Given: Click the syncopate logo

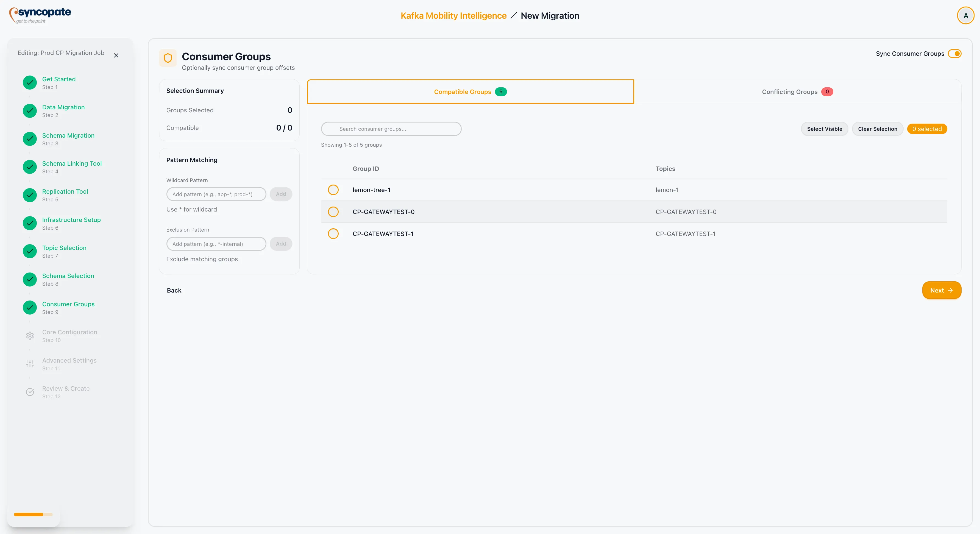Looking at the screenshot, I should coord(40,15).
